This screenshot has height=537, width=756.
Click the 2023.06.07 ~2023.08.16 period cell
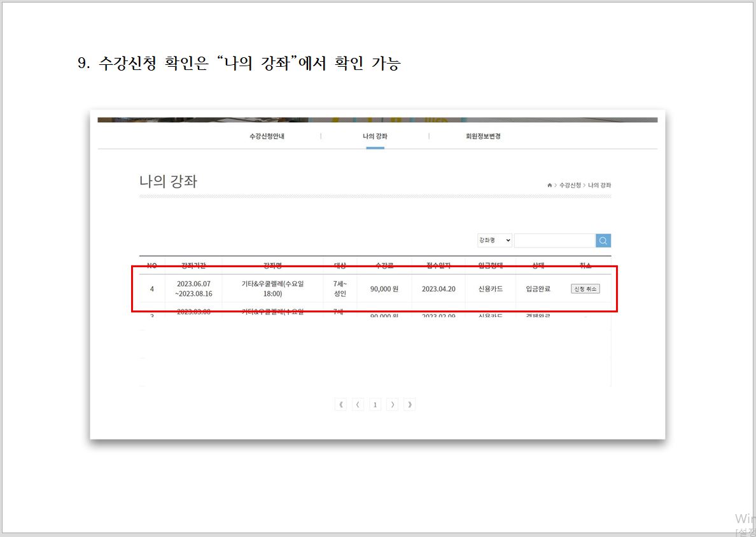click(x=193, y=289)
